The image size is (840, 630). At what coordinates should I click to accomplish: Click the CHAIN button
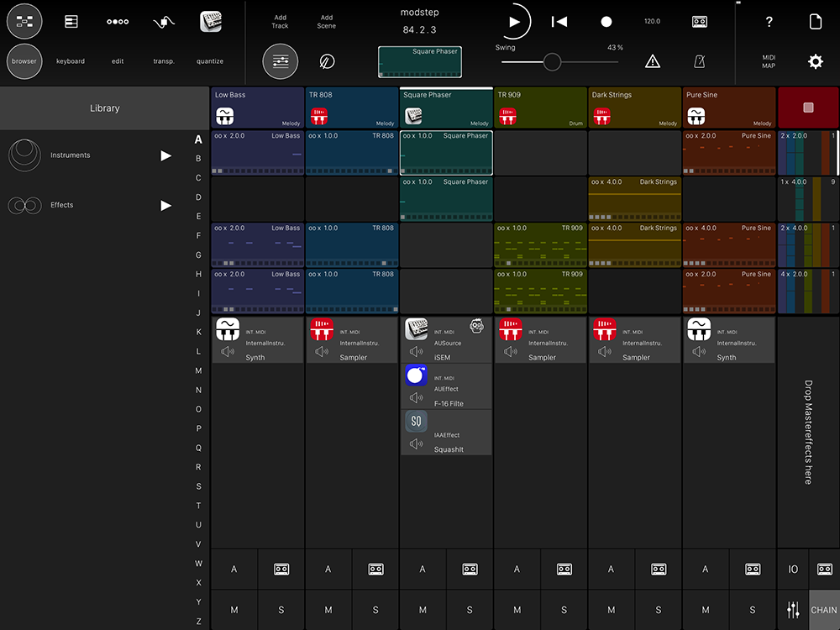tap(823, 610)
